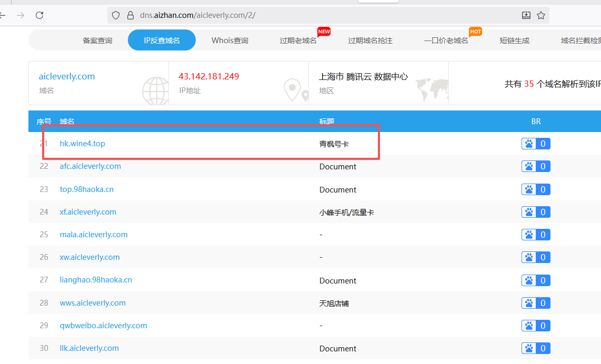601x364 pixels.
Task: Click the aicleverly.com domain link
Action: point(67,76)
